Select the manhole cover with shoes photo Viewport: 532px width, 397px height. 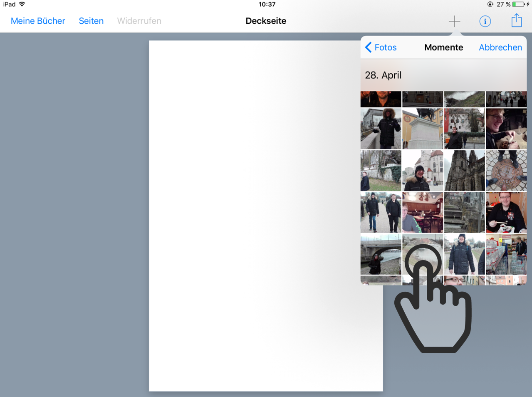506,171
